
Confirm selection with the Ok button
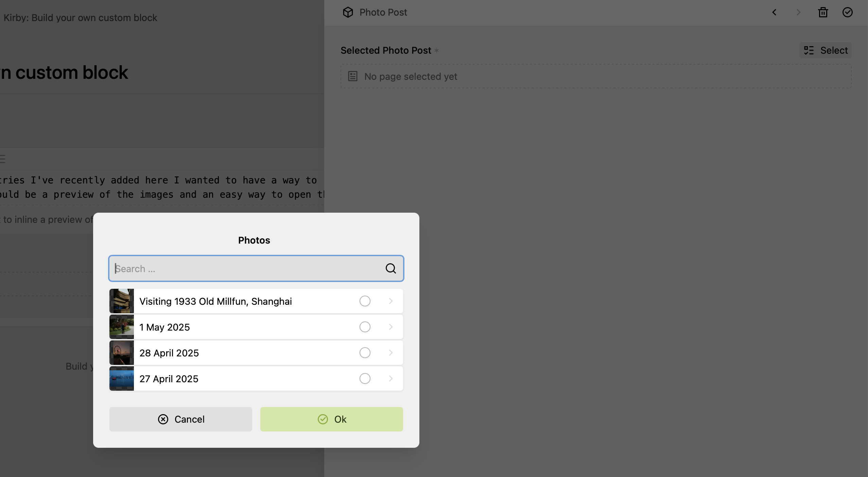(331, 419)
